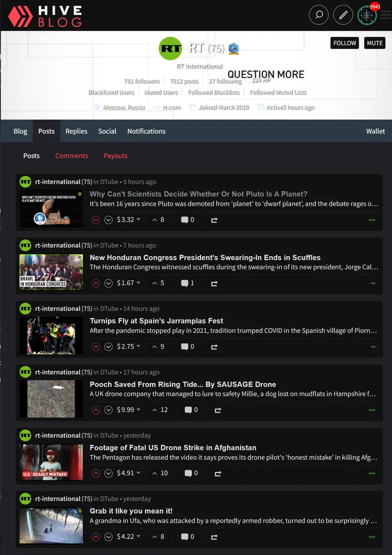The width and height of the screenshot is (392, 555).
Task: Upvote the Fatal US Drone Strike post
Action: (96, 473)
